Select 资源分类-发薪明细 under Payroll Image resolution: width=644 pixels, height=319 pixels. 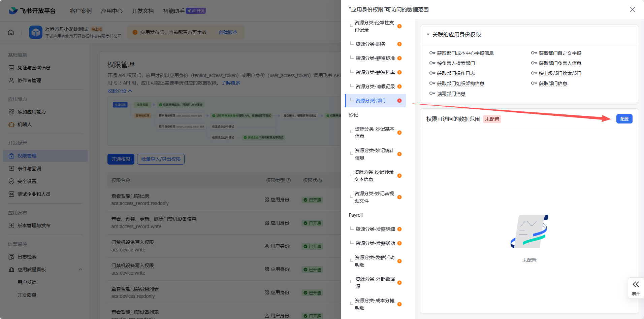375,229
